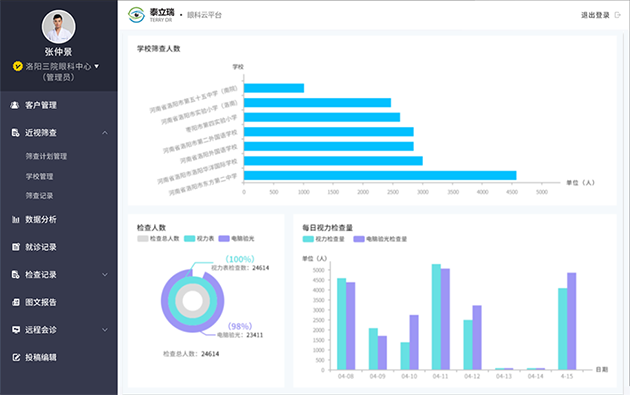Image resolution: width=630 pixels, height=395 pixels.
Task: Click the 图文报告 sidebar icon
Action: coord(15,302)
